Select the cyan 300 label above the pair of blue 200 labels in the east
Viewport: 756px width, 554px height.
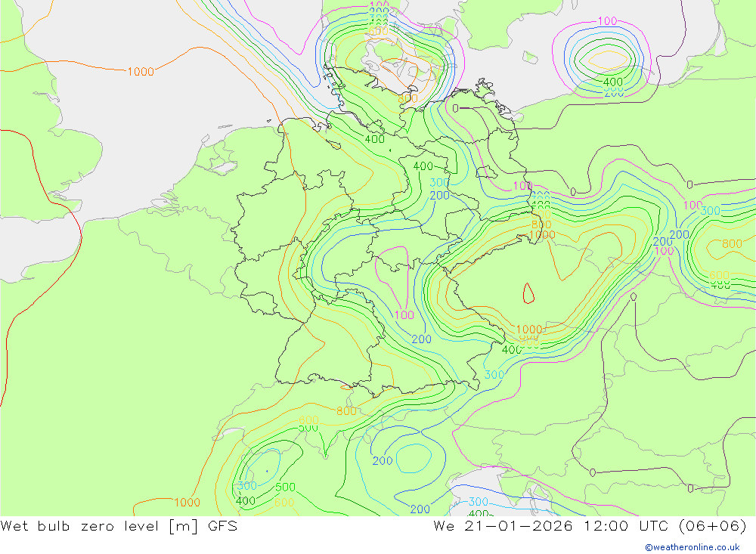710,211
